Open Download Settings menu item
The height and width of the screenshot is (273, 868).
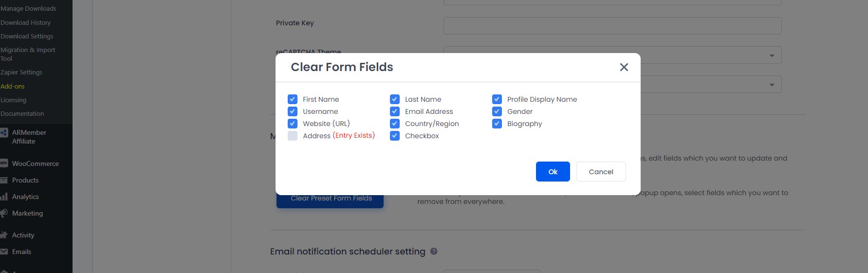pyautogui.click(x=27, y=36)
